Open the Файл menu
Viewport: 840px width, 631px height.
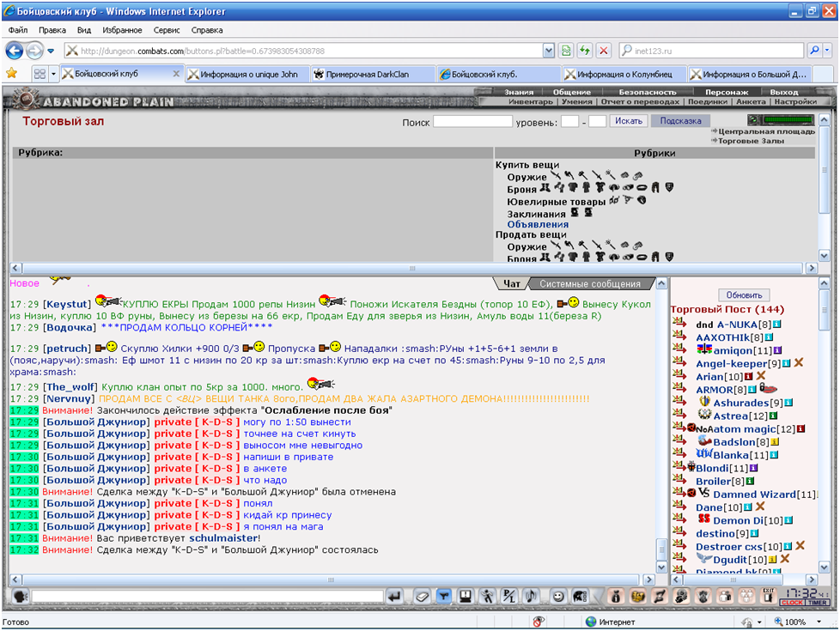click(x=18, y=30)
